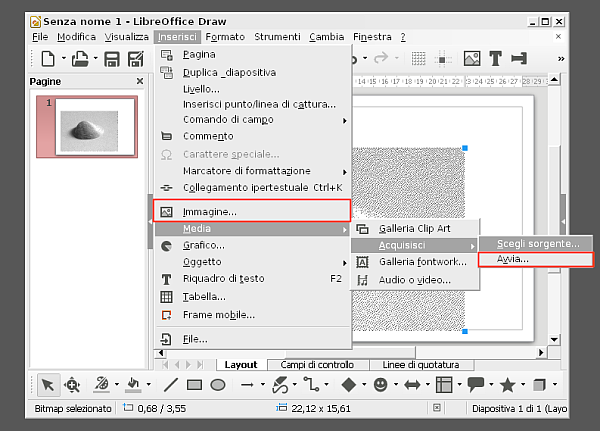
Task: Open the dropdown arrow beside the Open icon
Action: [x=93, y=59]
